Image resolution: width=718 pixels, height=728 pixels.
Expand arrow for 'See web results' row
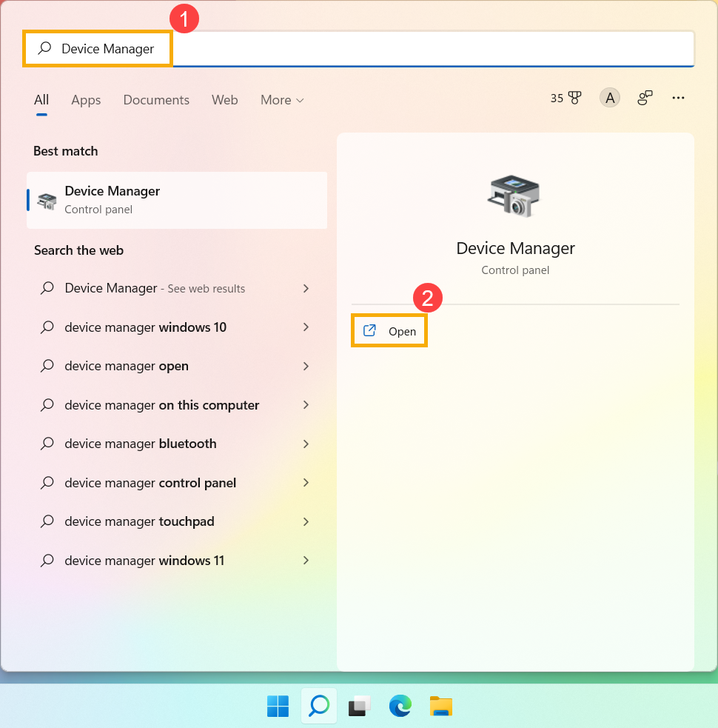pyautogui.click(x=306, y=288)
